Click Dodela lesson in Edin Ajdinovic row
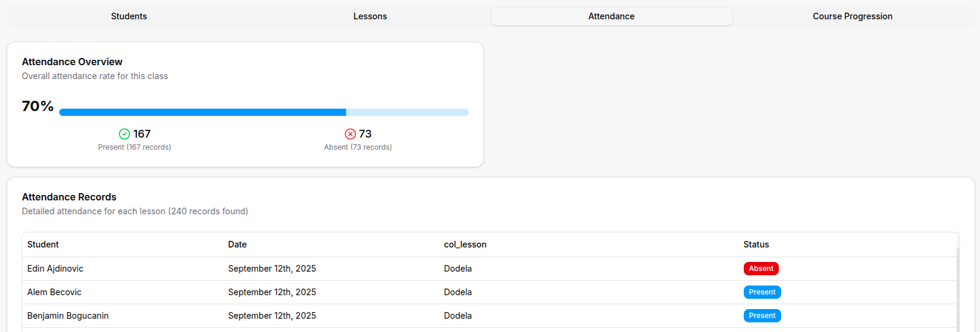 457,269
